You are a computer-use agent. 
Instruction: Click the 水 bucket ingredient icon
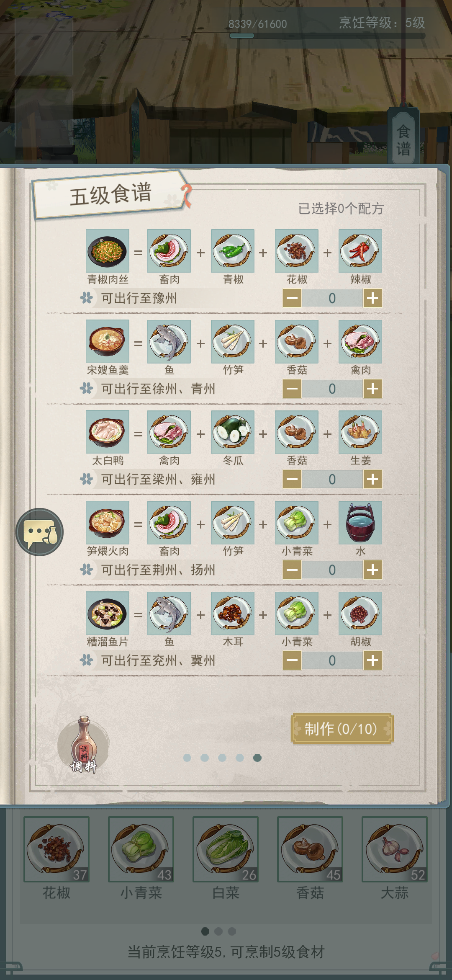360,523
